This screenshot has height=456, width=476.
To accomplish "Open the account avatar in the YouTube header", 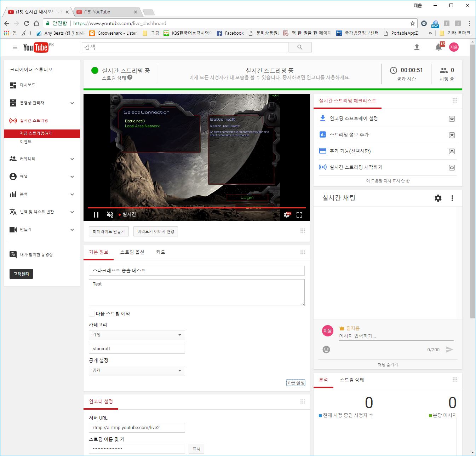I will click(x=454, y=47).
